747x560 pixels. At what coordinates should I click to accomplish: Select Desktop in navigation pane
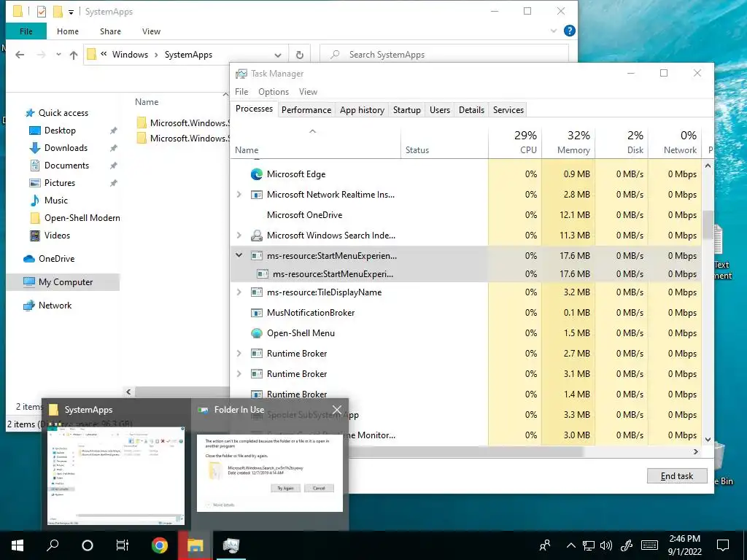(x=60, y=131)
